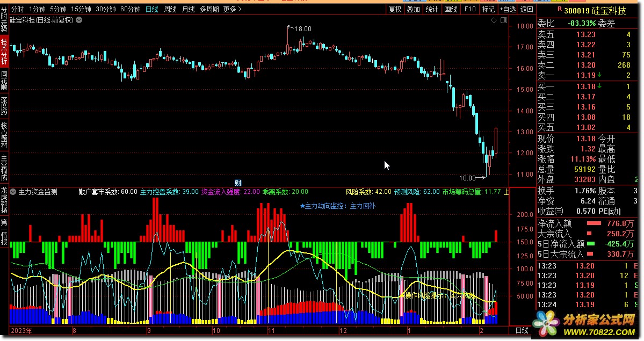Image resolution: width=644 pixels, height=341 pixels.
Task: Open the 同花顺 sidebar tab
Action: [4, 81]
